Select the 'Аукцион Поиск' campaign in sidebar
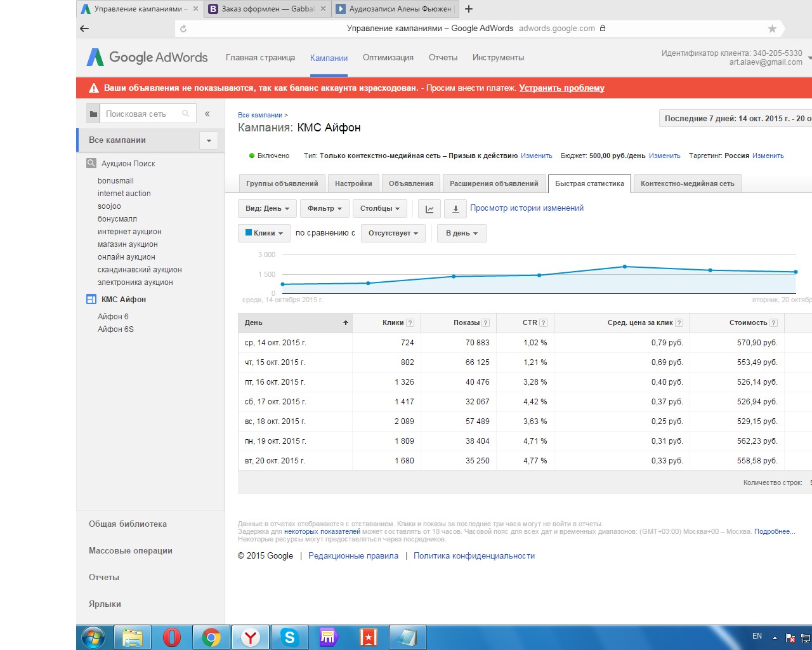Viewport: 812px width, 650px height. click(128, 164)
